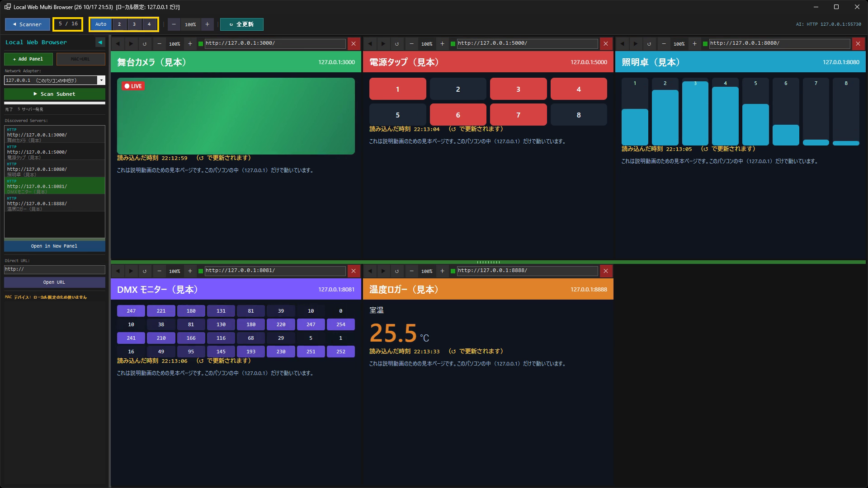This screenshot has height=488, width=868.
Task: Select server http://127.0.0.1:3000/ in list
Action: 55,135
